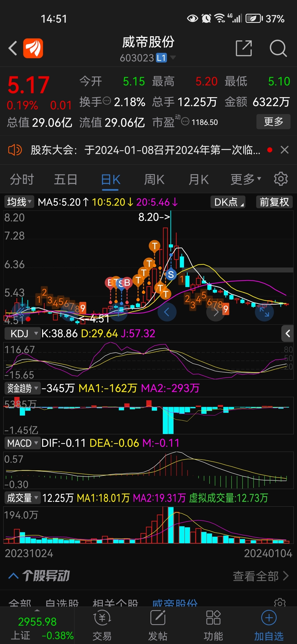Open 查看全部 for stock movements

(x=261, y=576)
